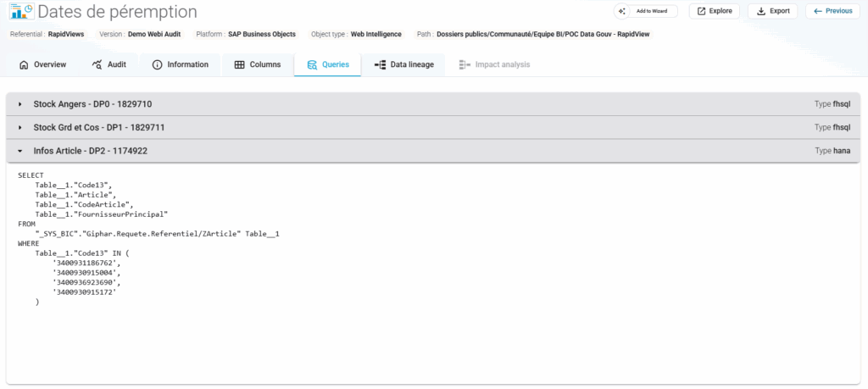Click the Table__1."Article" line

(x=75, y=195)
